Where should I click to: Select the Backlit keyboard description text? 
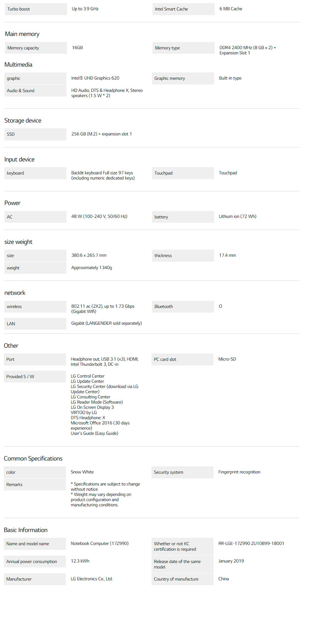[x=103, y=176]
